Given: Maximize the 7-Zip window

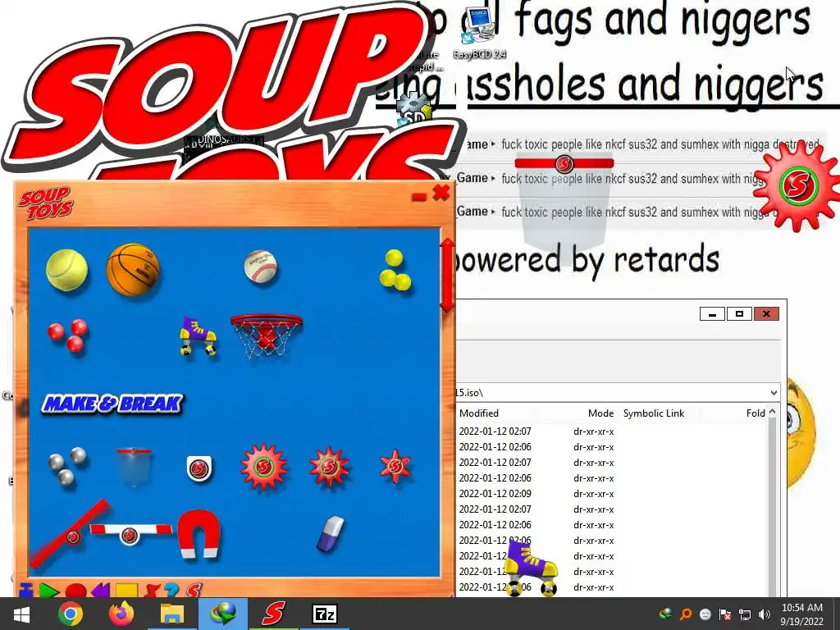Looking at the screenshot, I should click(x=739, y=314).
